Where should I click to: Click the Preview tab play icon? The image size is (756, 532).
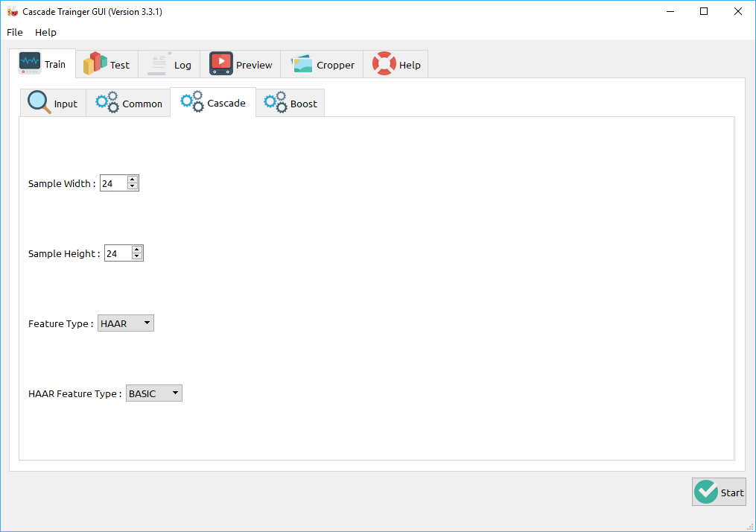pos(221,63)
